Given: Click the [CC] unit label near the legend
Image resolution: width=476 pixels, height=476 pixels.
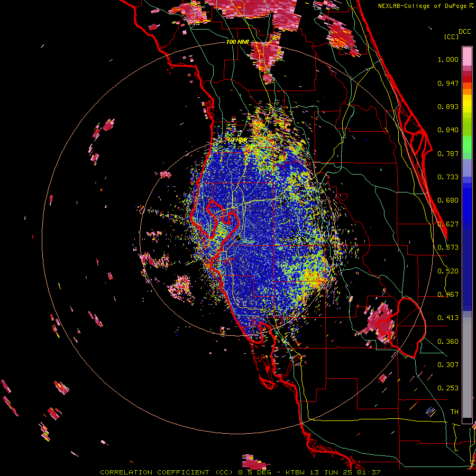Looking at the screenshot, I should point(452,36).
